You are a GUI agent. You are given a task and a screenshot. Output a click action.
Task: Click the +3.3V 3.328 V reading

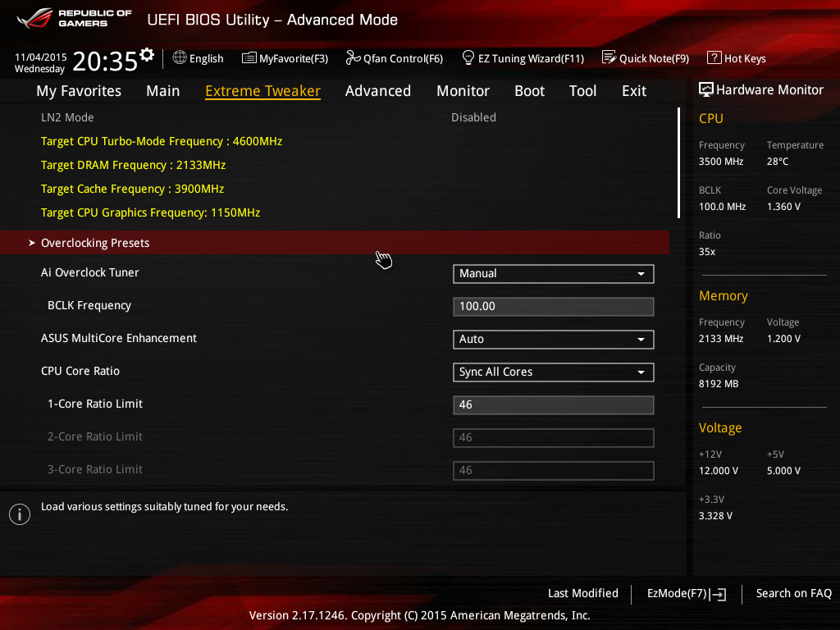click(x=715, y=516)
